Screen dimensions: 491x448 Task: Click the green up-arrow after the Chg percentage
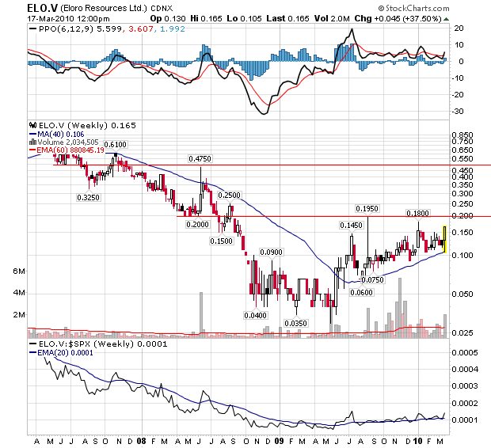[x=446, y=19]
